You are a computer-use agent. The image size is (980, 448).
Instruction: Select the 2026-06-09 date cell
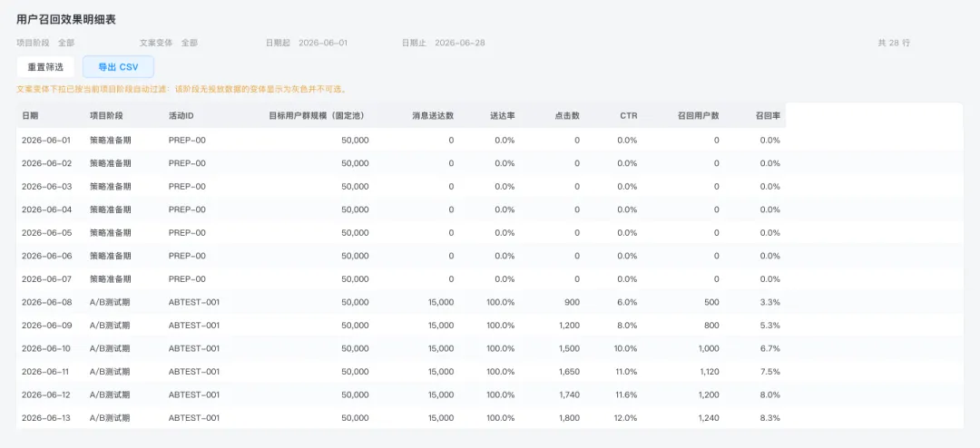click(47, 325)
